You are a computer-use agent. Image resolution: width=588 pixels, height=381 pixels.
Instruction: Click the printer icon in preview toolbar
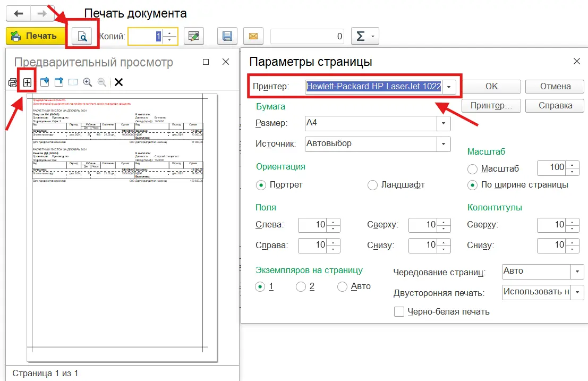pyautogui.click(x=12, y=82)
